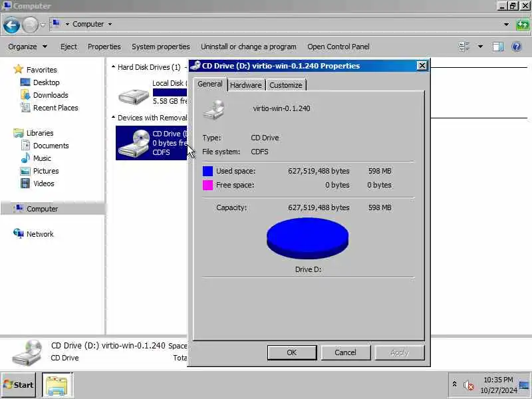Click OK in Properties dialog
The image size is (532, 399).
tap(292, 352)
